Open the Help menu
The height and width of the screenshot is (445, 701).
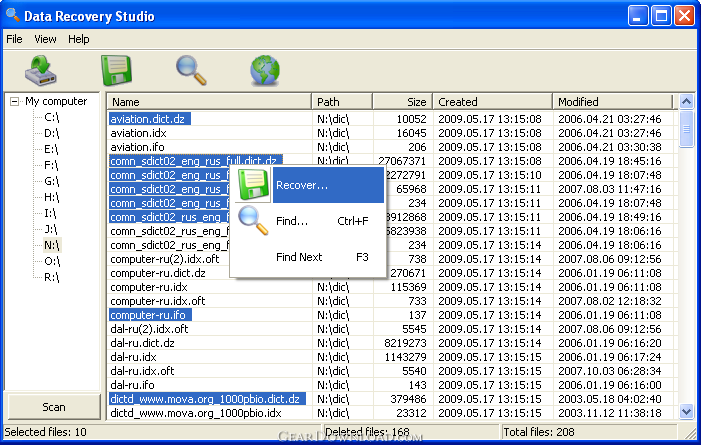pyautogui.click(x=79, y=39)
